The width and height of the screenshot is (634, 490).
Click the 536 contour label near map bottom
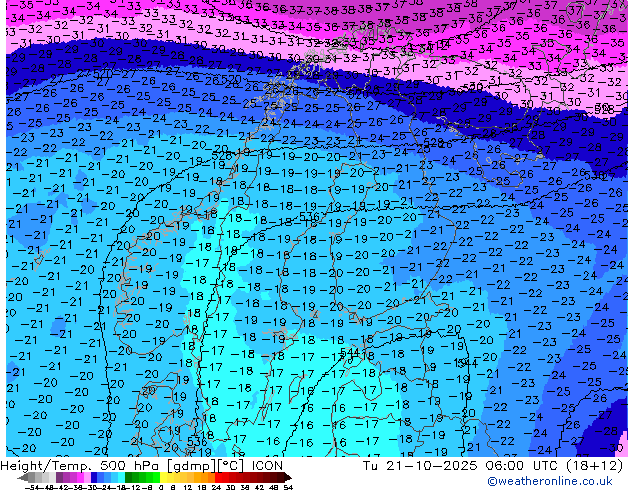[x=198, y=440]
